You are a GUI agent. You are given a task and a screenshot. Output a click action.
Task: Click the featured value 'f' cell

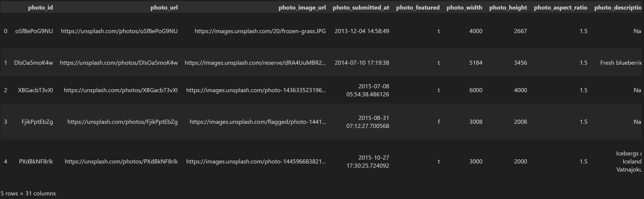tap(439, 122)
